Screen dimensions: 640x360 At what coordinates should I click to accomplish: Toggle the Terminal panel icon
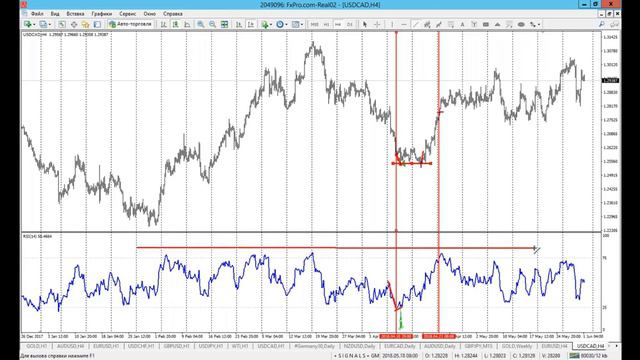click(97, 24)
